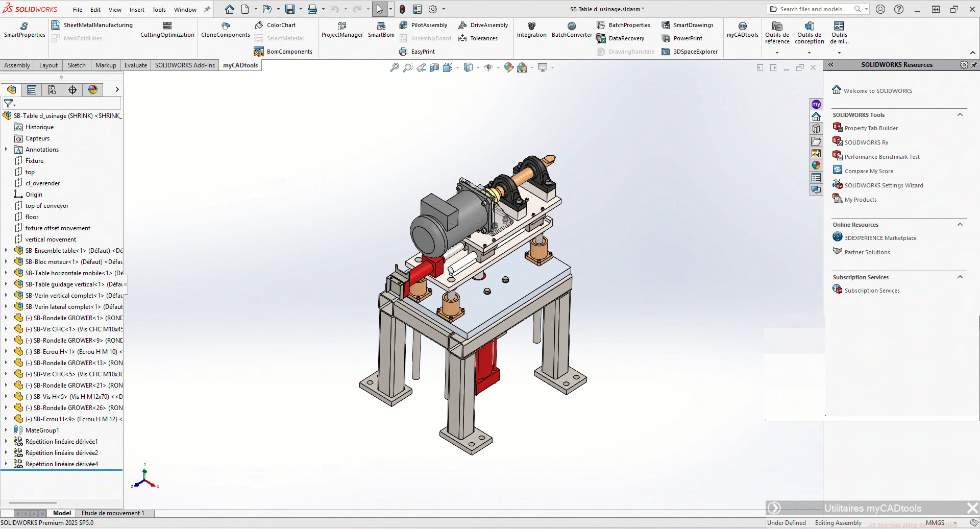This screenshot has width=980, height=529.
Task: Open the ProjectManager tool
Action: 342,30
